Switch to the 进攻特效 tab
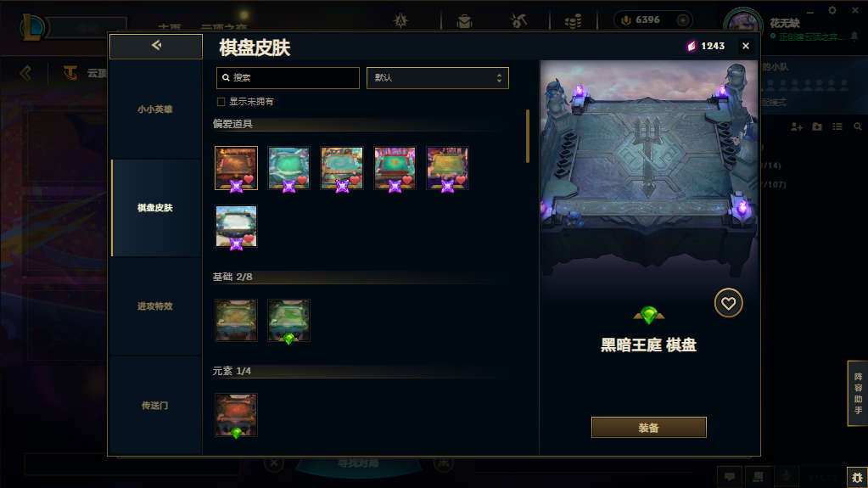Image resolution: width=868 pixels, height=488 pixels. (x=155, y=306)
